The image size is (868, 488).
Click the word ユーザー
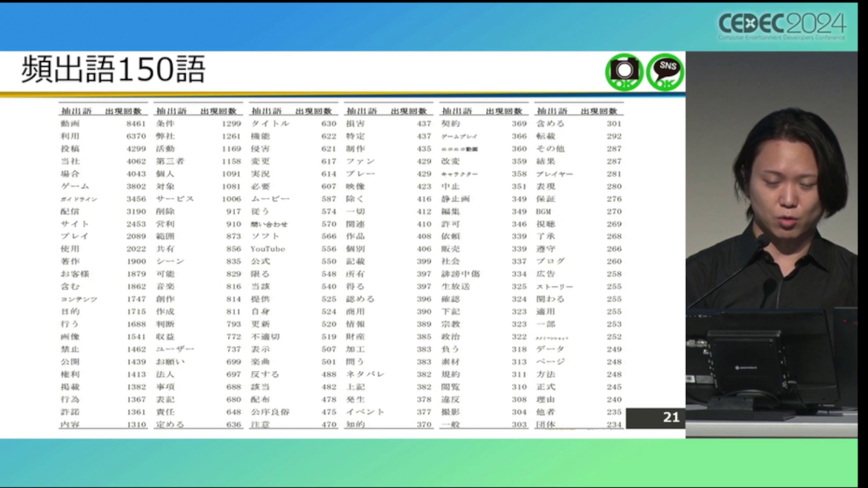175,349
